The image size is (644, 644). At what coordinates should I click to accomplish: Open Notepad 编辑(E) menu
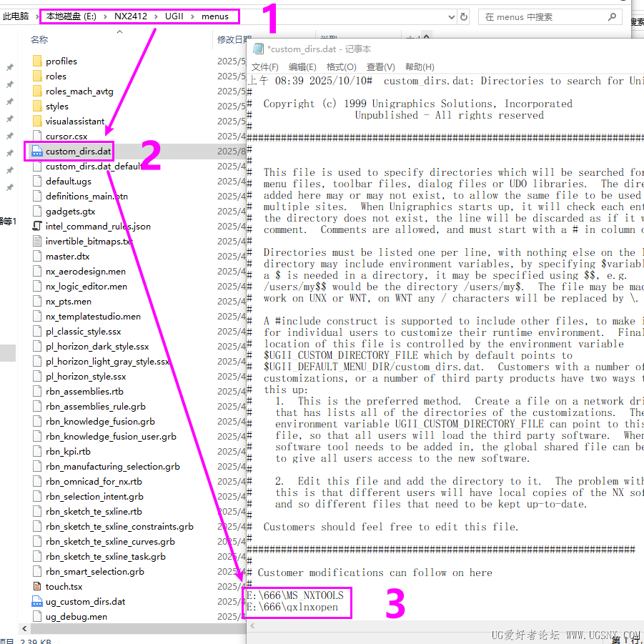coord(302,67)
